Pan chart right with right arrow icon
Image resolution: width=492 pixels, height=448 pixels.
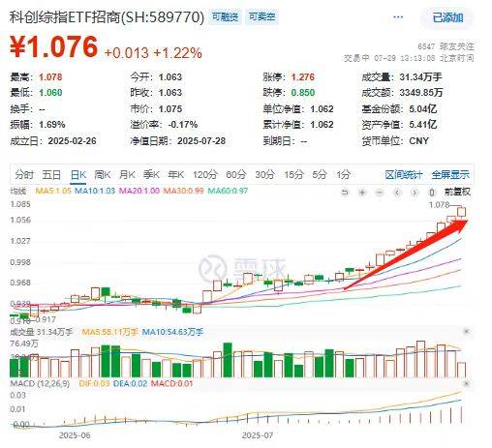coord(415,193)
